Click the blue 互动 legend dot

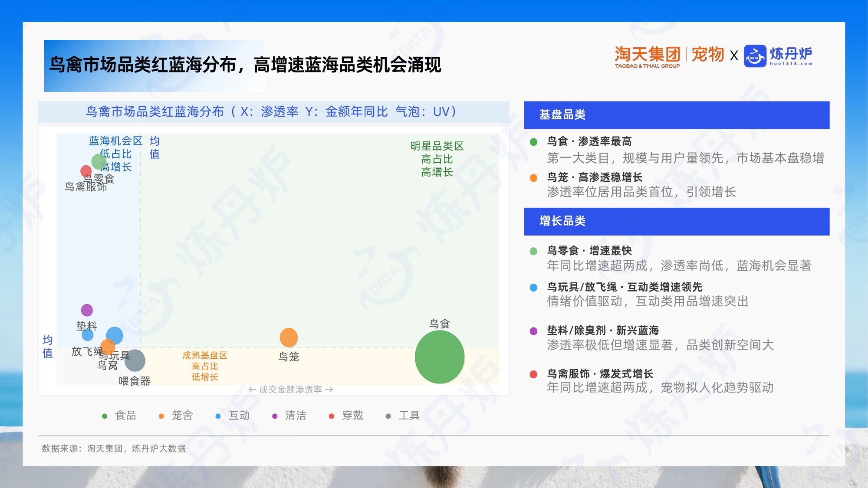pos(218,416)
